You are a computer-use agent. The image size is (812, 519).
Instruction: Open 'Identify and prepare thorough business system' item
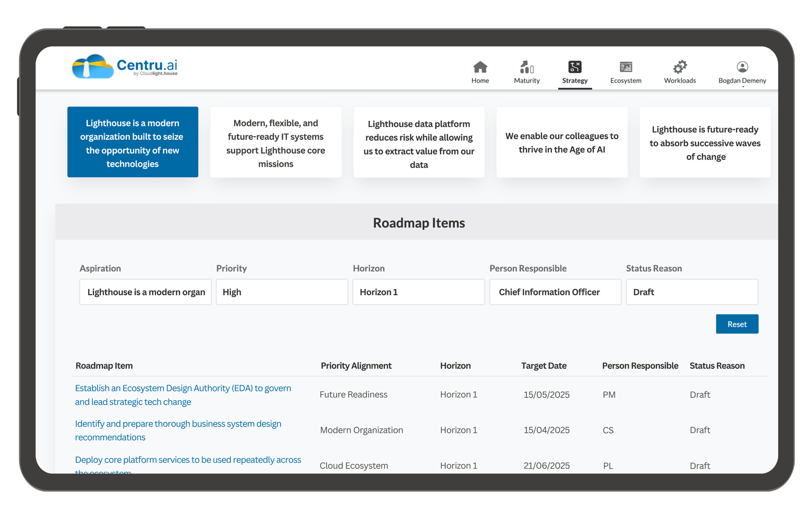coord(178,430)
